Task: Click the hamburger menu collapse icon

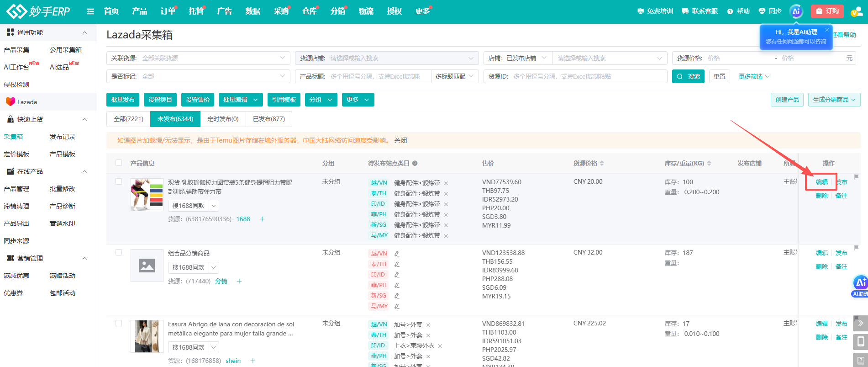Action: (x=90, y=11)
